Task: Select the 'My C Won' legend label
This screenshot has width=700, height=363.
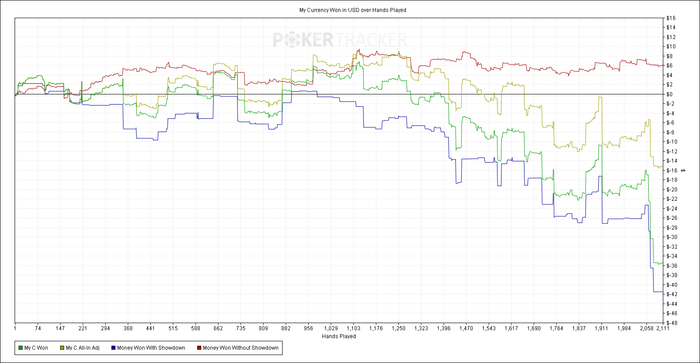Action: (x=36, y=348)
